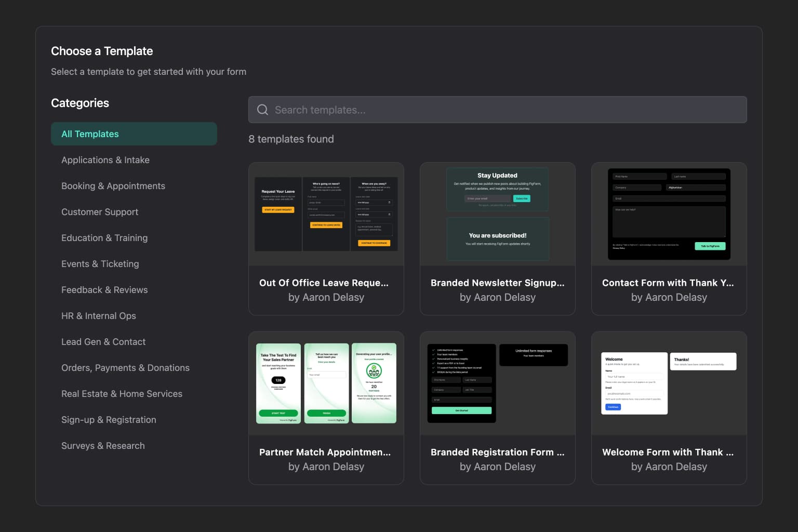Choose the Branded Newsletter Signup template
This screenshot has width=798, height=532.
pos(497,238)
